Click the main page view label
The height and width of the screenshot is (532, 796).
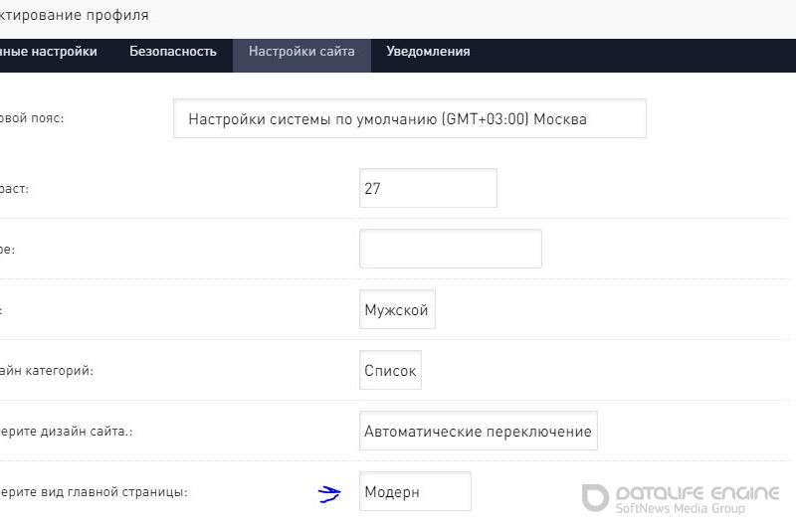tap(94, 492)
